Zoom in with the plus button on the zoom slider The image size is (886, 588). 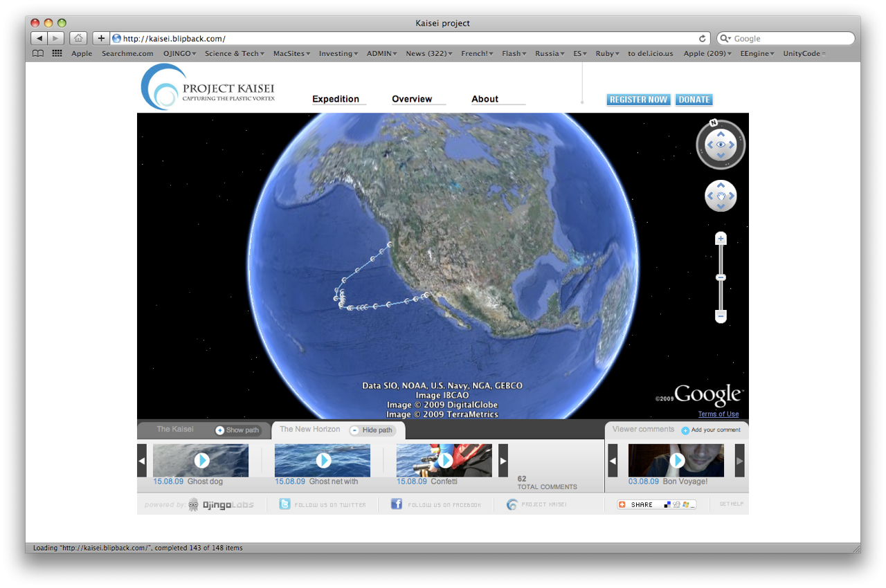tap(721, 239)
